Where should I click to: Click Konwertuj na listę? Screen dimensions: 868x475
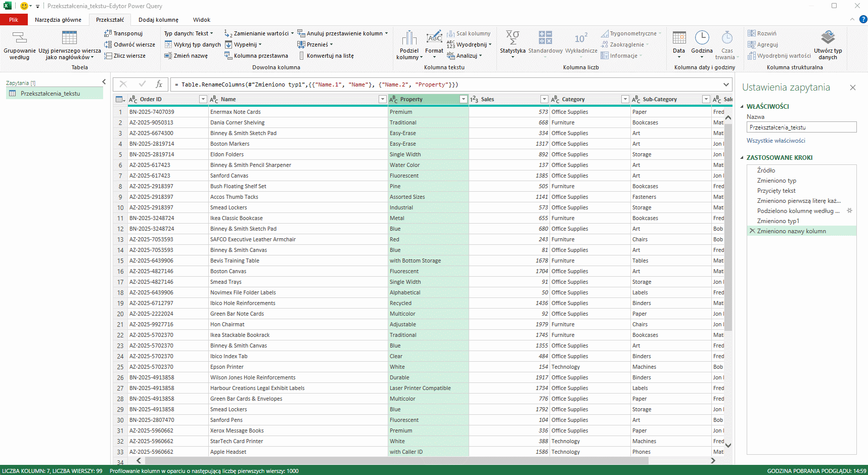(x=326, y=56)
